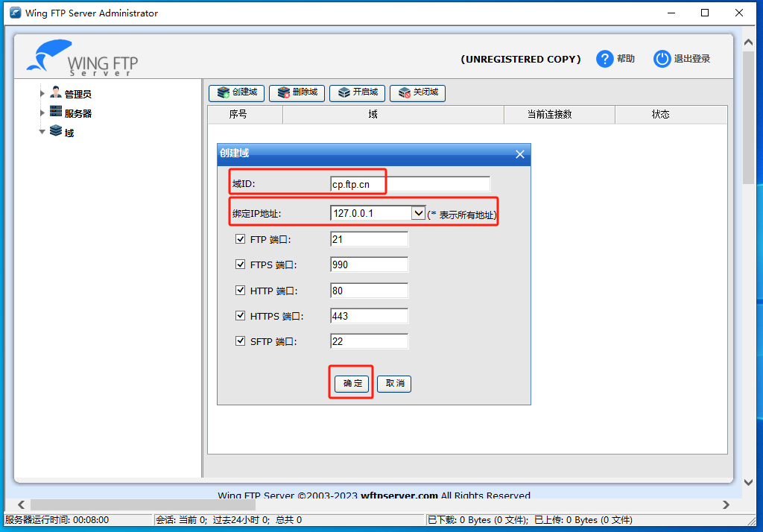Toggle the HTTP 端口 checkbox
The height and width of the screenshot is (532, 763).
(241, 290)
